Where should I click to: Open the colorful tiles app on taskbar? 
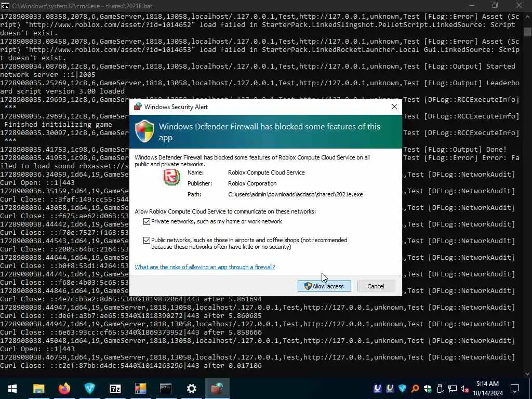(x=140, y=389)
